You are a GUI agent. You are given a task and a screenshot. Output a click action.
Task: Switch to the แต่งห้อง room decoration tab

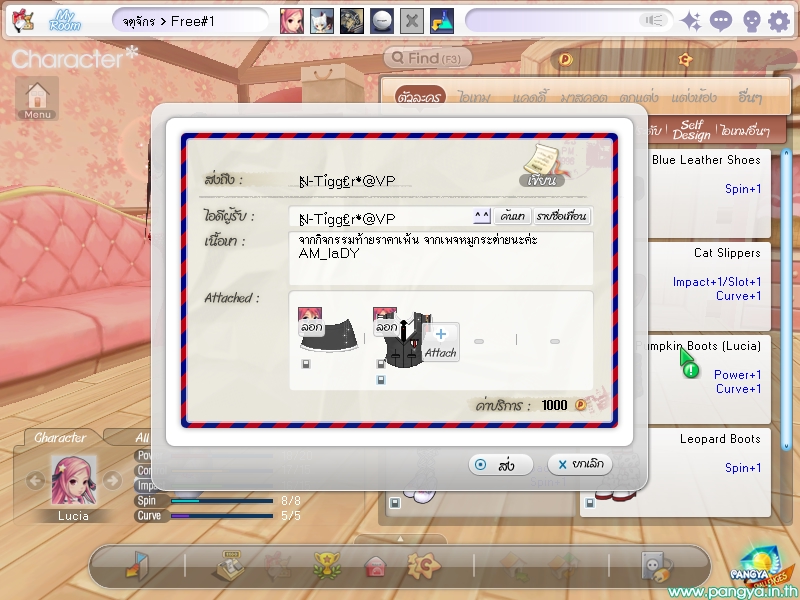coord(694,97)
